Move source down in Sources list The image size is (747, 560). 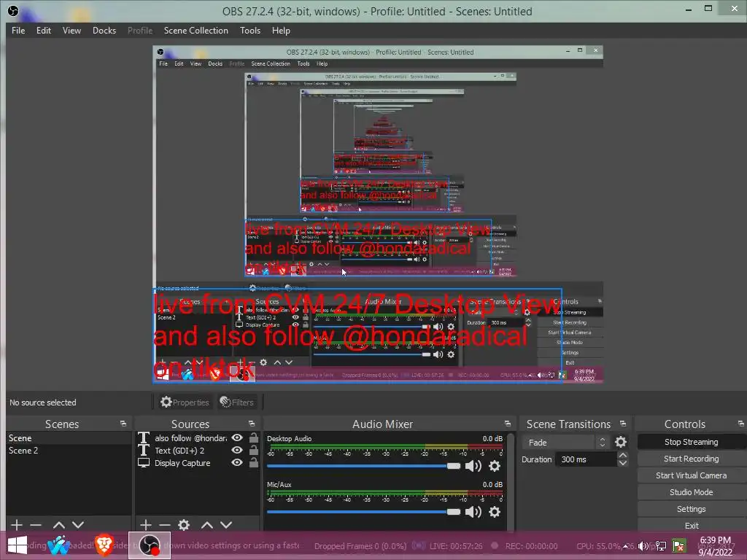click(226, 525)
